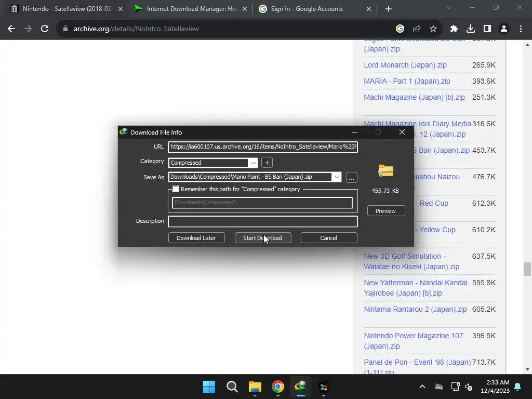Click Download Later button

click(196, 238)
